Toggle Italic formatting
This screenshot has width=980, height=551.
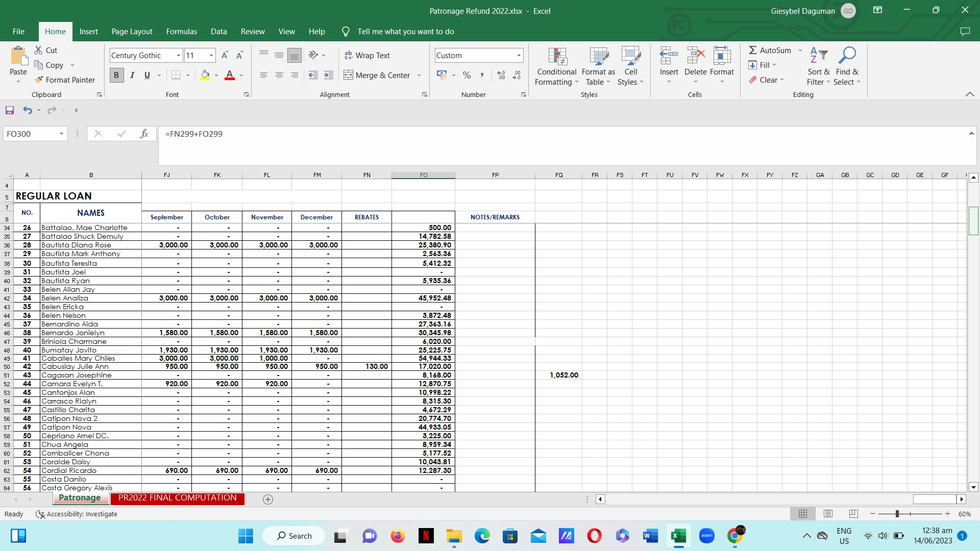(132, 75)
